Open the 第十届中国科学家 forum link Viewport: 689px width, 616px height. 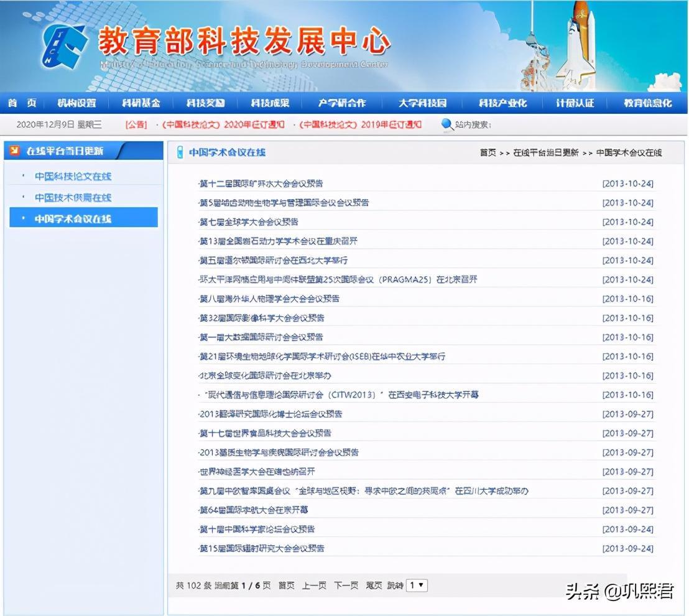[x=257, y=530]
